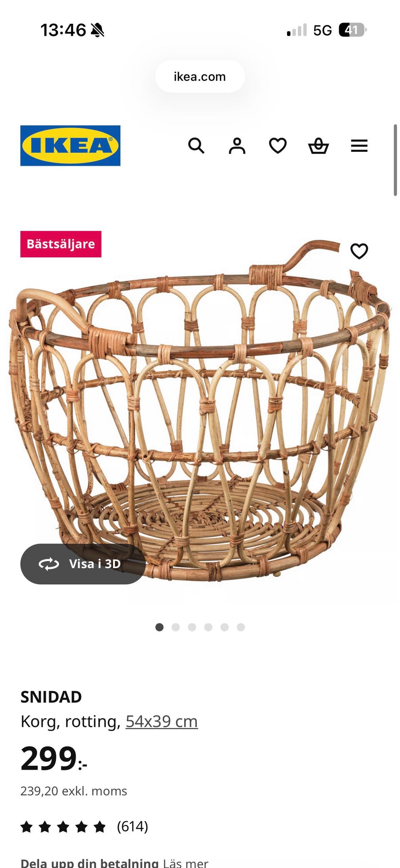
Task: Open the five-star rating reviews
Action: point(63,827)
